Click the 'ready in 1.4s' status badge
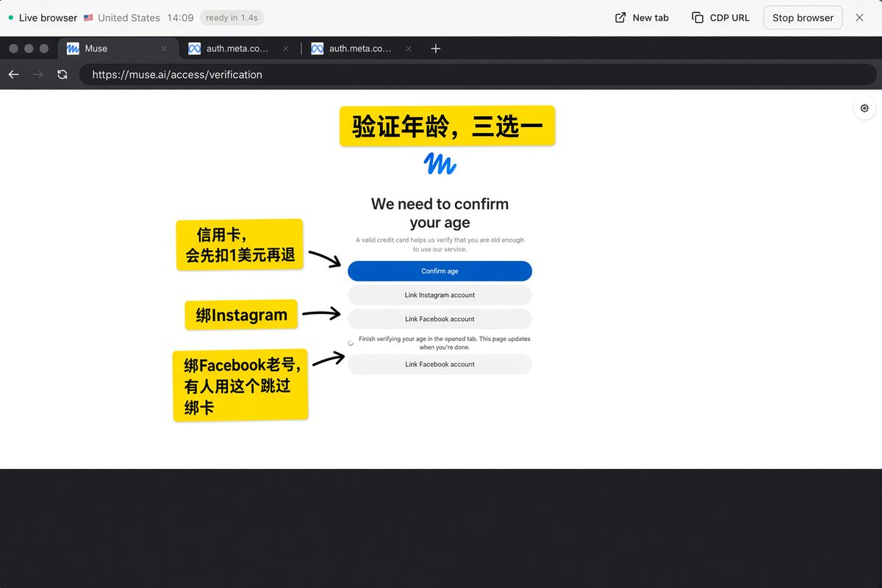 coord(232,18)
